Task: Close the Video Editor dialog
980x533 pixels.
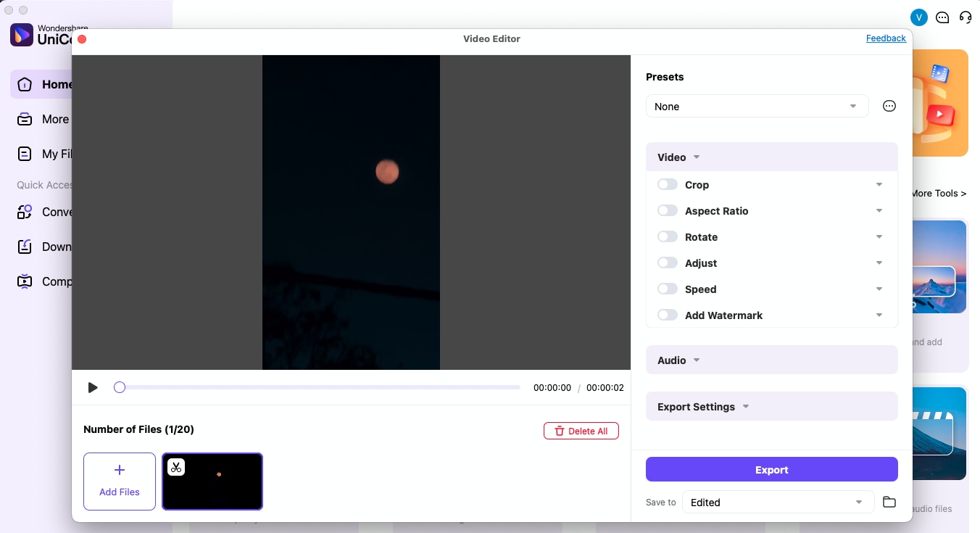Action: pyautogui.click(x=82, y=39)
